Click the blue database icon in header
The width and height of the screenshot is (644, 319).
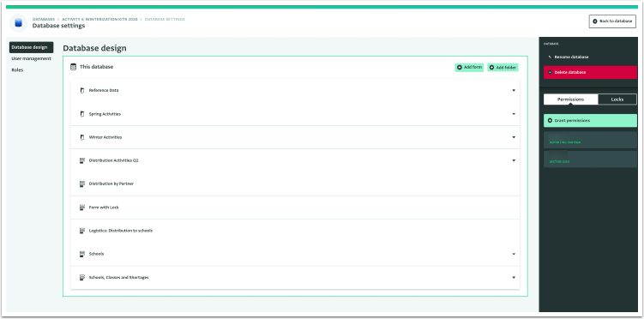18,23
